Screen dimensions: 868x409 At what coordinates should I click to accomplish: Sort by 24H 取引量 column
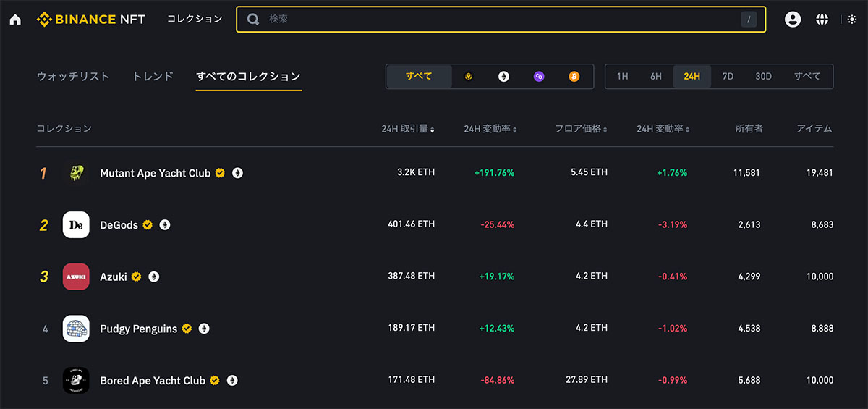(x=408, y=129)
